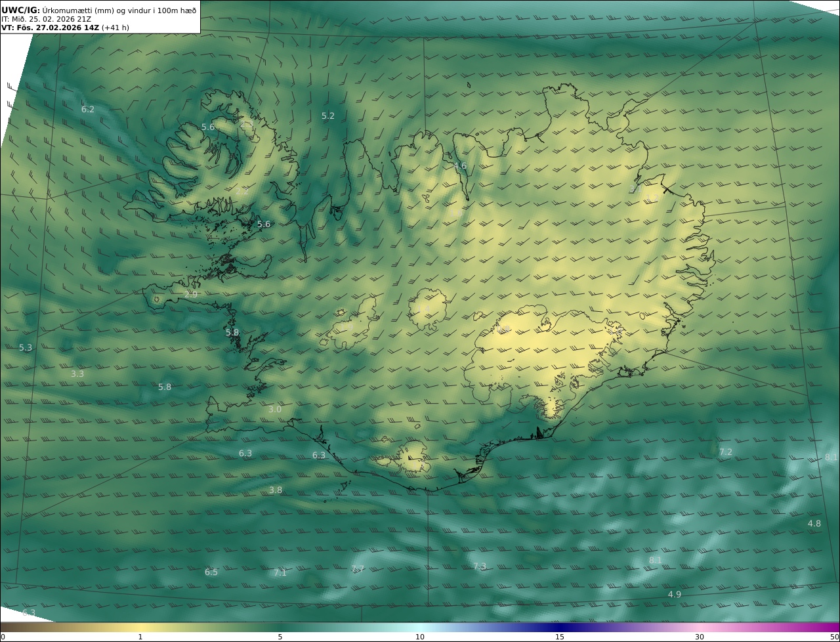Click the 7.2 value label
This screenshot has height=642, width=840.
726,452
